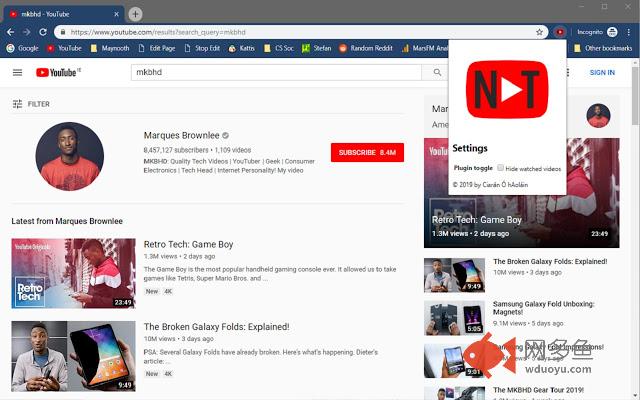Open Chrome's three-dot menu

click(x=629, y=32)
